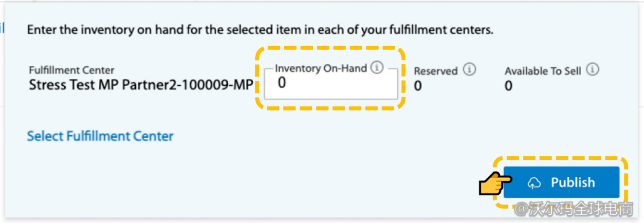Click the Available To Sell label
This screenshot has height=223, width=644.
(543, 71)
